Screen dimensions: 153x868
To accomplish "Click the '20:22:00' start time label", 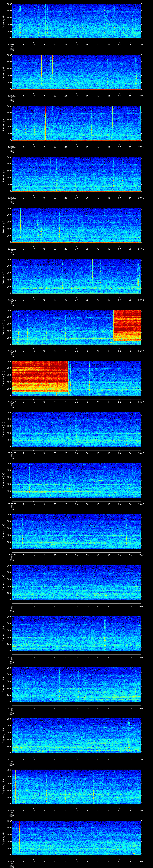I will 12,351.
